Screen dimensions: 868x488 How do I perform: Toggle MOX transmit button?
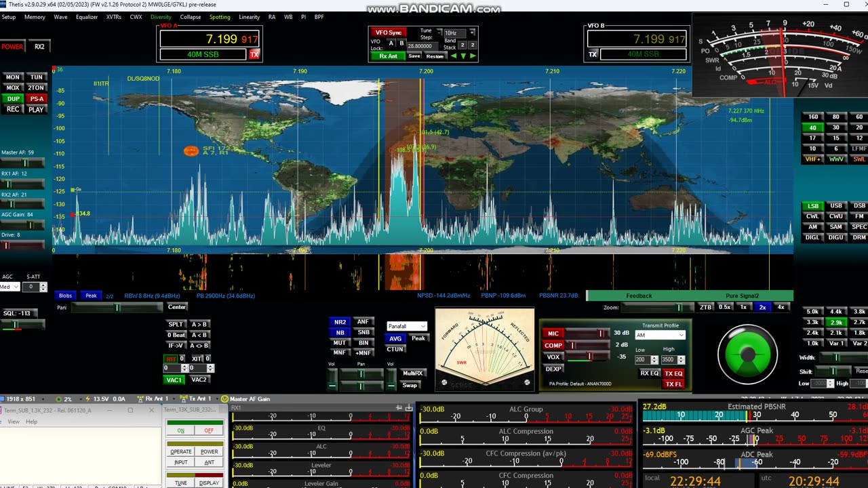click(13, 88)
